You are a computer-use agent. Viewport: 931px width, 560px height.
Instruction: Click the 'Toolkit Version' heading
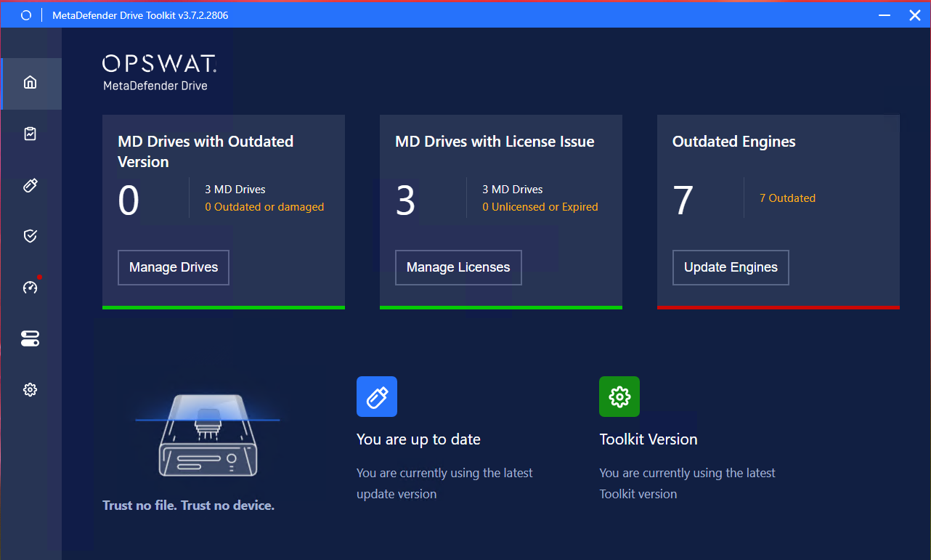(x=649, y=439)
